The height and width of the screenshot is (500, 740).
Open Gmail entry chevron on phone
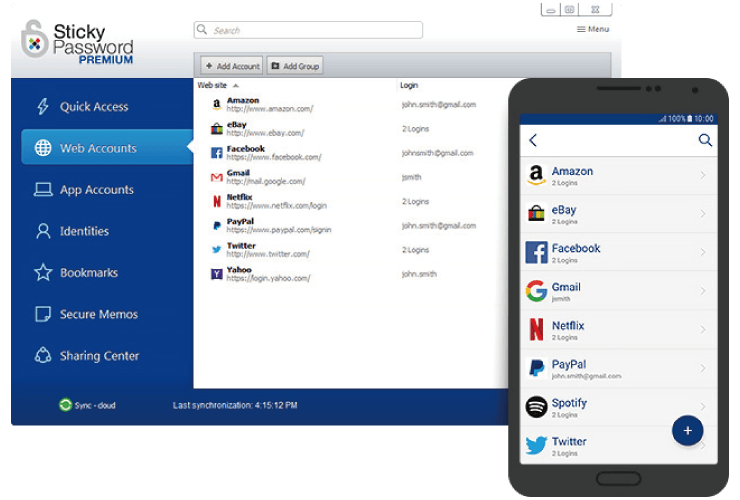703,291
